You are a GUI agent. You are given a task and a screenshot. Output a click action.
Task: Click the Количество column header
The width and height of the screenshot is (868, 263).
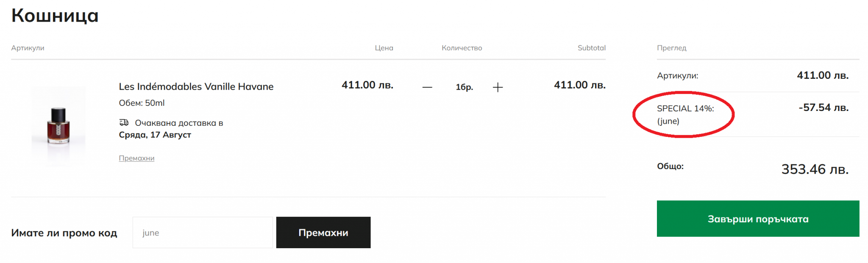coord(462,48)
